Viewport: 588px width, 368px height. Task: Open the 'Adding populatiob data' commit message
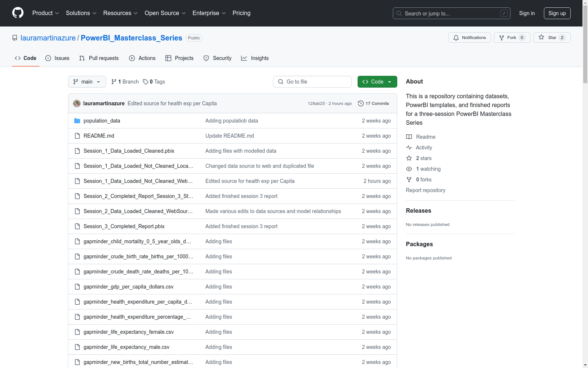pos(232,121)
